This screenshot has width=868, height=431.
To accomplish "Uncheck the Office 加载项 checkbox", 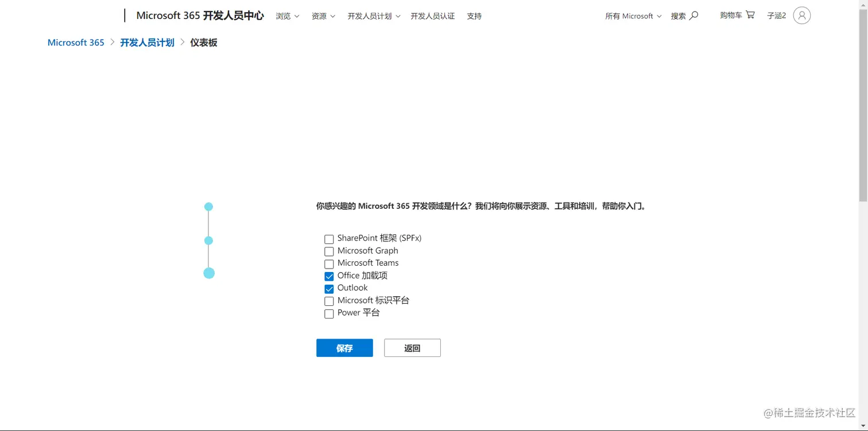I will (x=329, y=276).
